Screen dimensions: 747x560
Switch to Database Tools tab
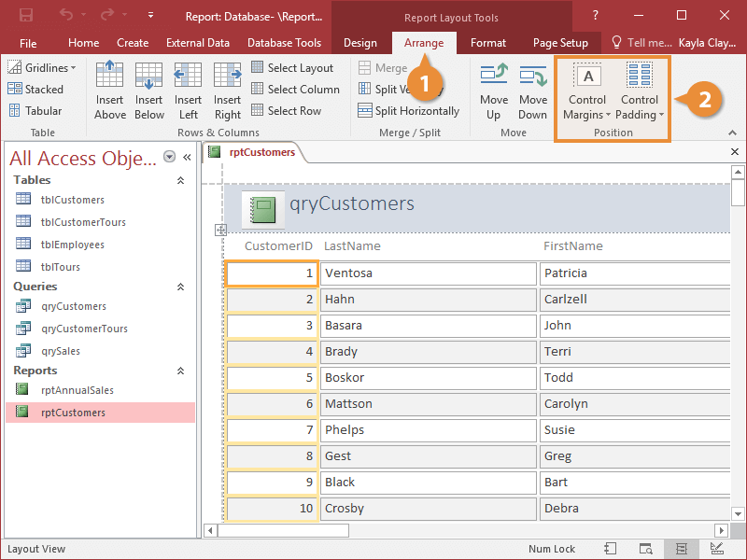click(285, 43)
